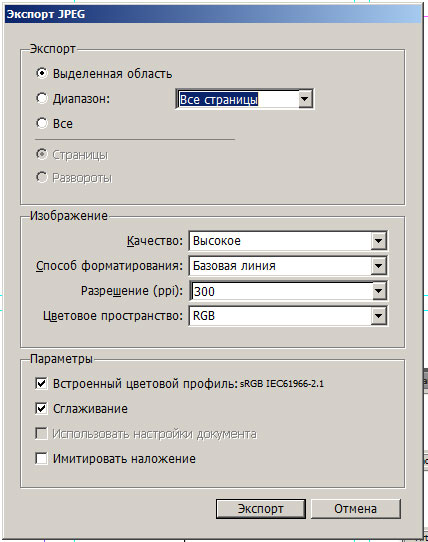Click the Высокое quality combo box
The image size is (428, 542).
point(288,241)
